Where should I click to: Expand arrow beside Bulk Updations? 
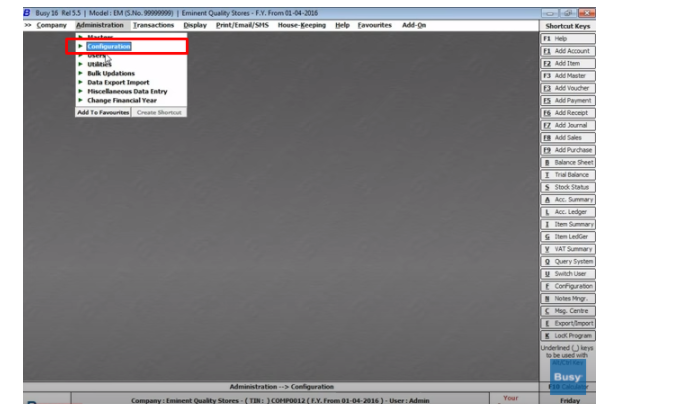[80, 73]
